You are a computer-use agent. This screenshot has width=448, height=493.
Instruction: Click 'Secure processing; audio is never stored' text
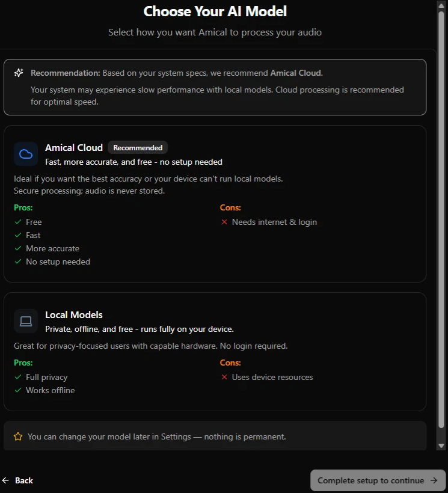89,191
